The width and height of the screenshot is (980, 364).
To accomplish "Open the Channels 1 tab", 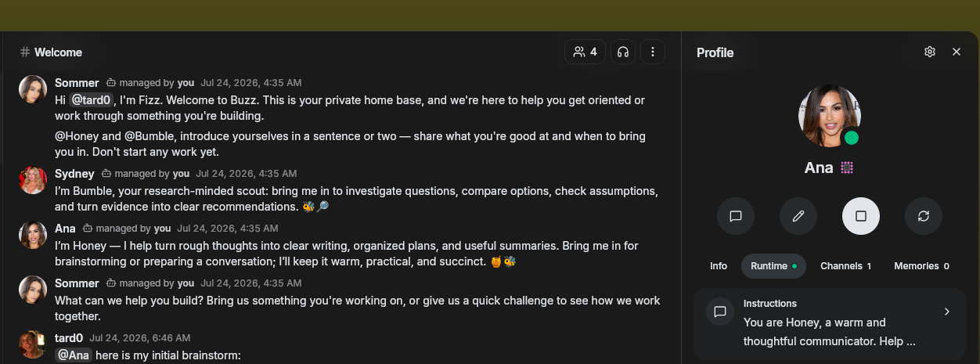I will (x=845, y=266).
